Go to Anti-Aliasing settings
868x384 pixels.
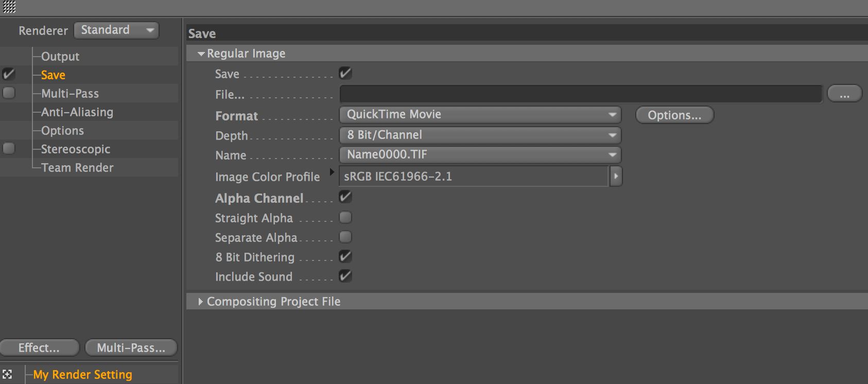tap(77, 112)
